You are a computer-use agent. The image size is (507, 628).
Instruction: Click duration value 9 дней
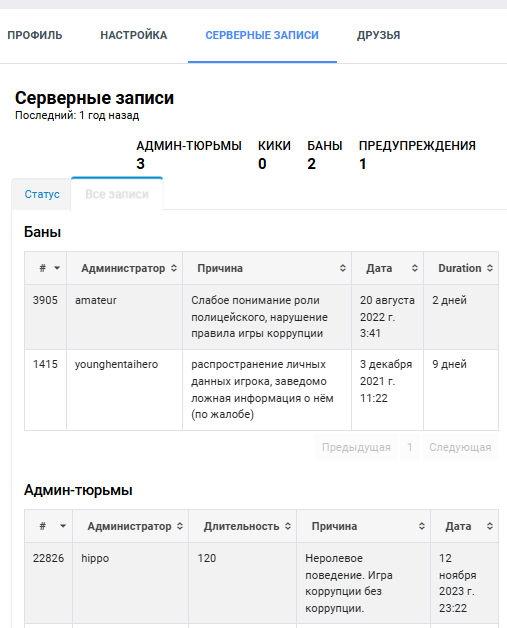point(449,364)
